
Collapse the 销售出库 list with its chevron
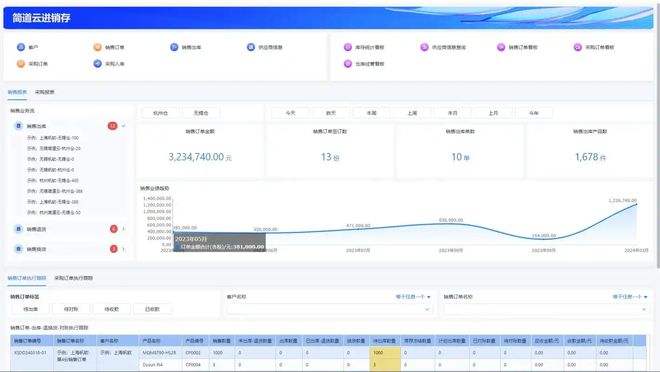click(123, 126)
